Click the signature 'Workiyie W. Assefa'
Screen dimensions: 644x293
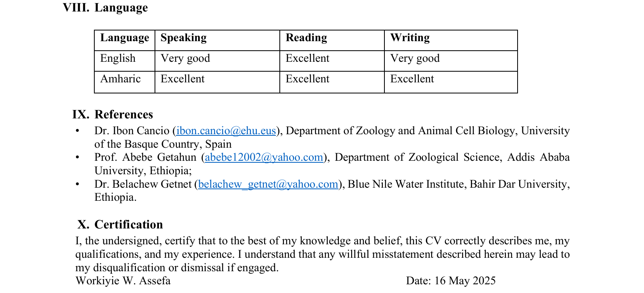point(123,281)
